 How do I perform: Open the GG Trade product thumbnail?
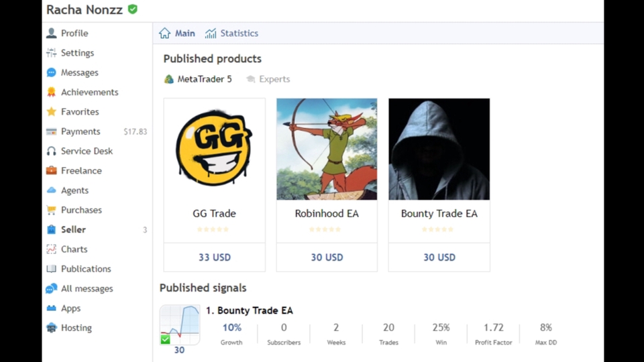coord(215,149)
